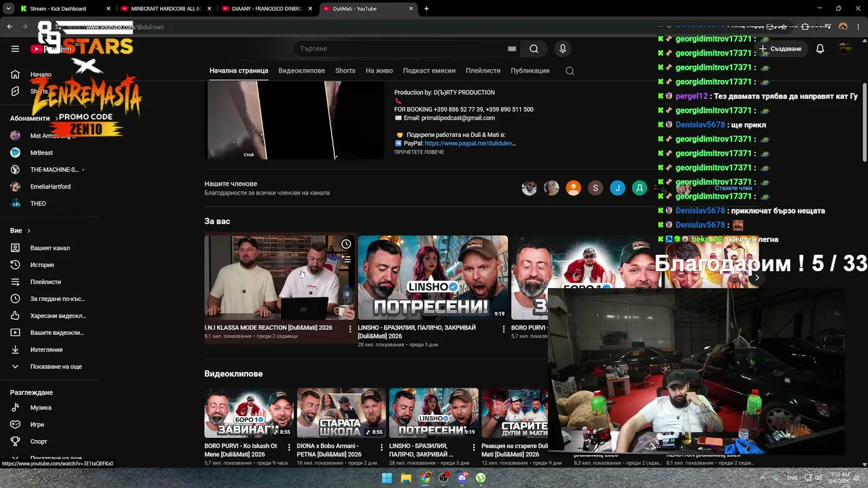
Task: Open the YouTube guide hamburger menu
Action: pyautogui.click(x=15, y=49)
